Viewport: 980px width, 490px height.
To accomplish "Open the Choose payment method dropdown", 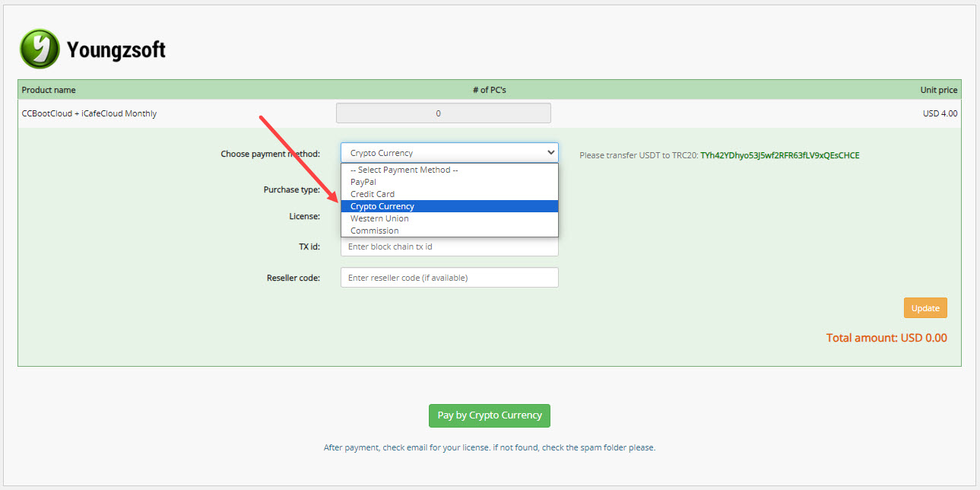I will [449, 153].
